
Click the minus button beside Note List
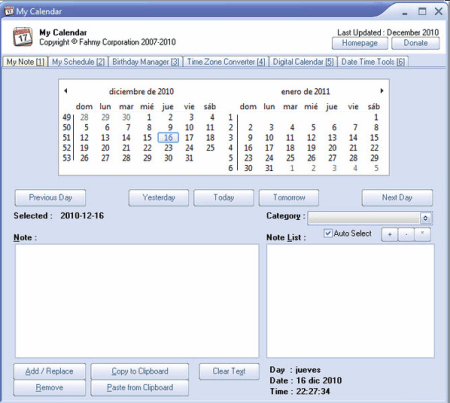click(x=406, y=234)
